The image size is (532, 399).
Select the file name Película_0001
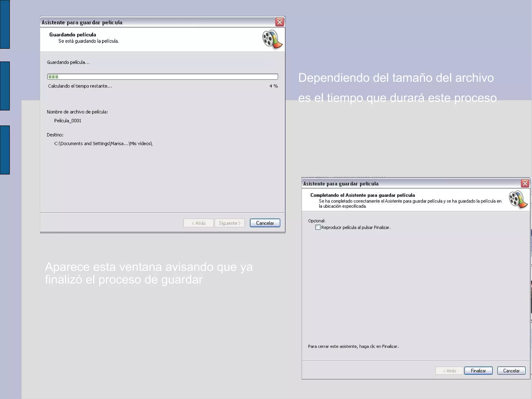click(68, 121)
